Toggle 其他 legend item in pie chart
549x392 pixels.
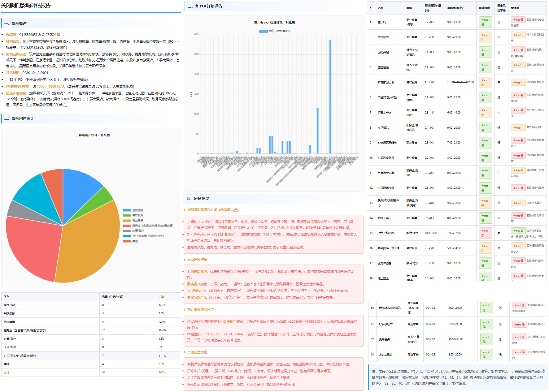pyautogui.click(x=130, y=241)
